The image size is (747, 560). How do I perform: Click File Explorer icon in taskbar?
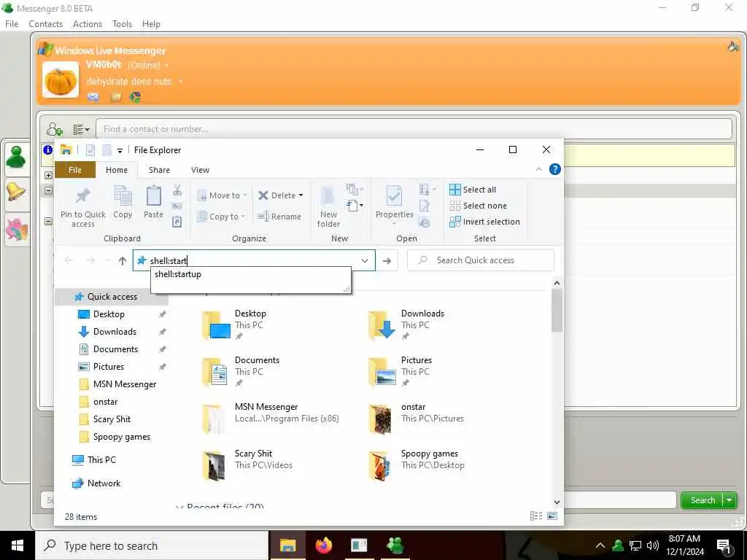(x=287, y=545)
